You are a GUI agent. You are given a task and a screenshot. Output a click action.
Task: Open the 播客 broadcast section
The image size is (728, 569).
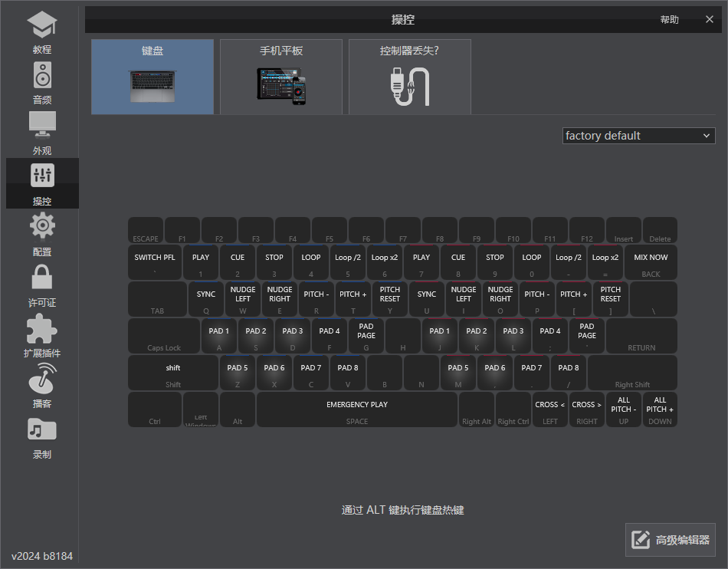tap(42, 386)
